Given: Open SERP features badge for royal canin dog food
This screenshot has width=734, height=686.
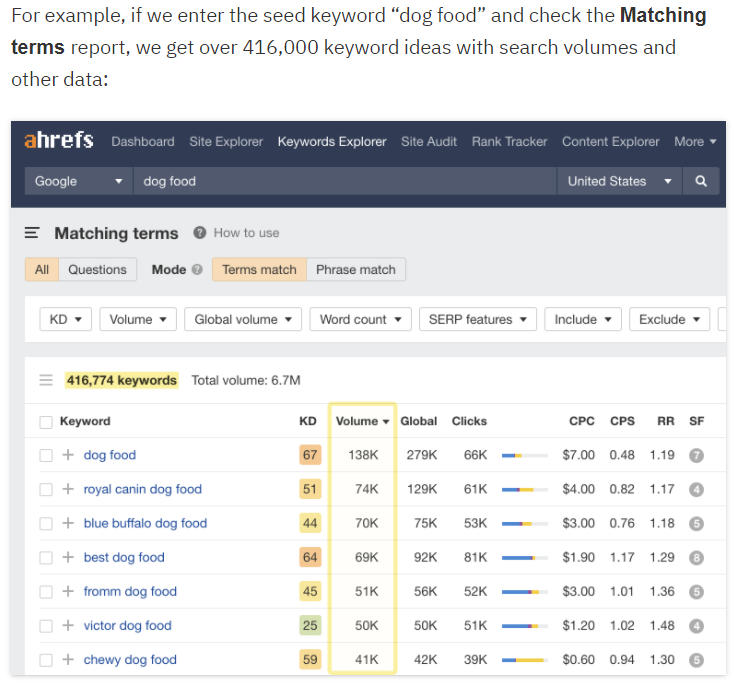Looking at the screenshot, I should 696,489.
